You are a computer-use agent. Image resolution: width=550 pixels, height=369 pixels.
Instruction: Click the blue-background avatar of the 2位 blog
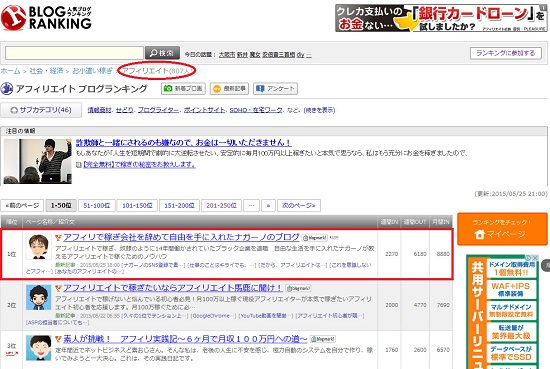pos(39,297)
